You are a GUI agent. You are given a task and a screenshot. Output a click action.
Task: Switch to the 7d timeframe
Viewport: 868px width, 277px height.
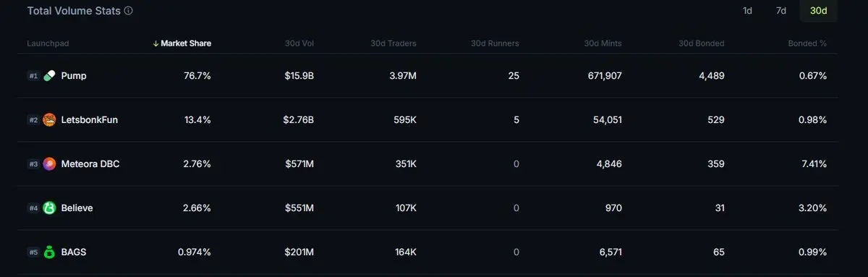tap(781, 11)
